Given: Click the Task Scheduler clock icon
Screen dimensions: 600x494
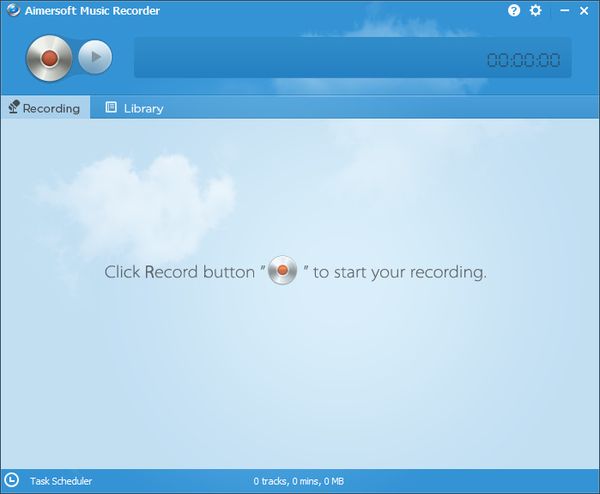Looking at the screenshot, I should coord(11,479).
